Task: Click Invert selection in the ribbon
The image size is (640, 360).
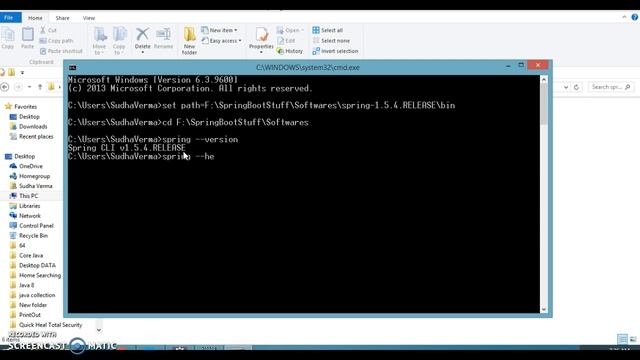Action: coord(335,51)
